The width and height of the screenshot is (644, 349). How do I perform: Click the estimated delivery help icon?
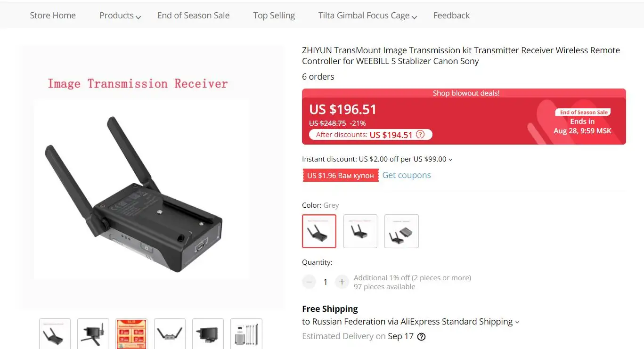point(422,337)
